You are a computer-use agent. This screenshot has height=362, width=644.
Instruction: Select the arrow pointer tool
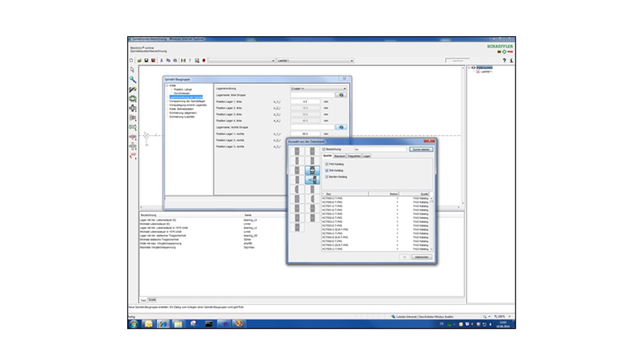coord(133,70)
